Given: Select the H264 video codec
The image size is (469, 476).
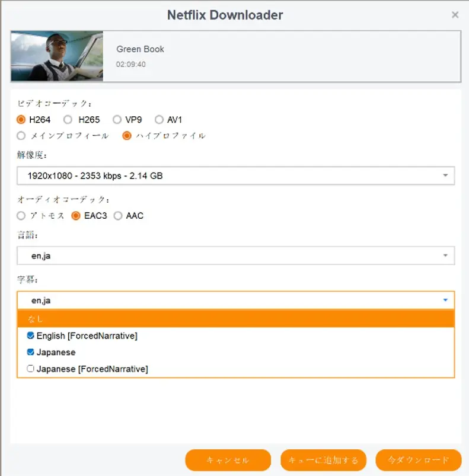Looking at the screenshot, I should (21, 120).
